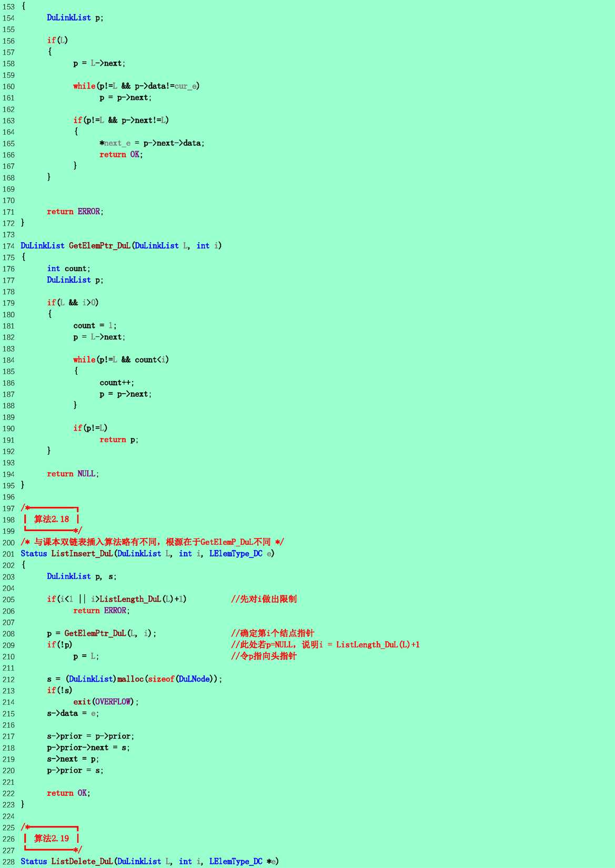Click line number 196 in the gutter
This screenshot has height=868, width=615.
click(x=8, y=497)
